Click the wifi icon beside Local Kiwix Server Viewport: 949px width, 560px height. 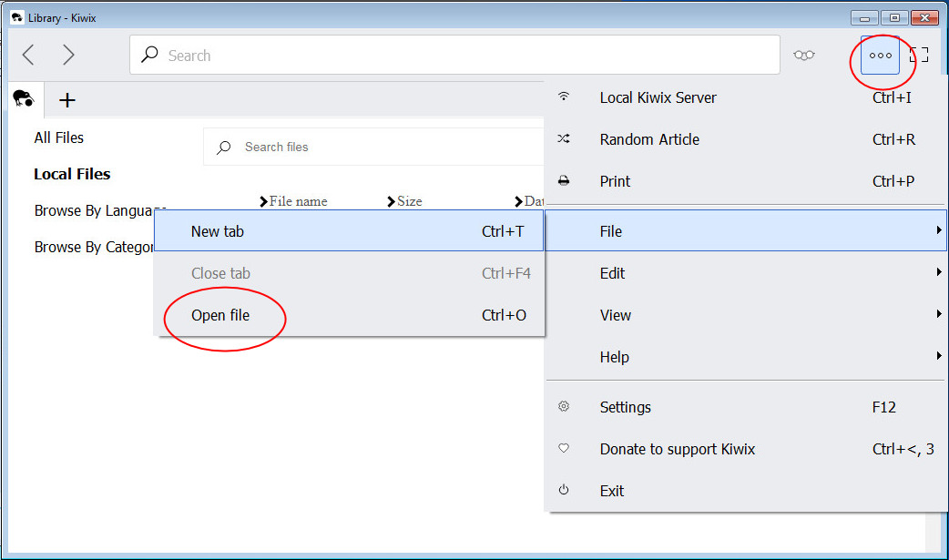[x=564, y=97]
